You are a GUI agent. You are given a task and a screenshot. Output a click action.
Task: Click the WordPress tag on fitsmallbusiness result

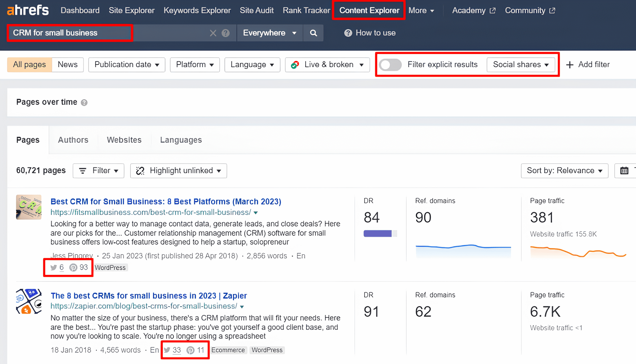coord(110,268)
